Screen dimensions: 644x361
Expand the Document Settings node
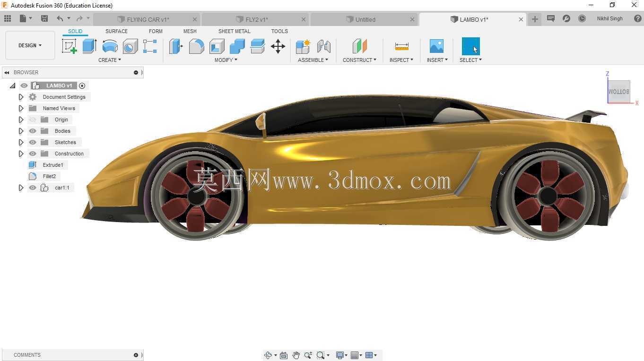21,97
